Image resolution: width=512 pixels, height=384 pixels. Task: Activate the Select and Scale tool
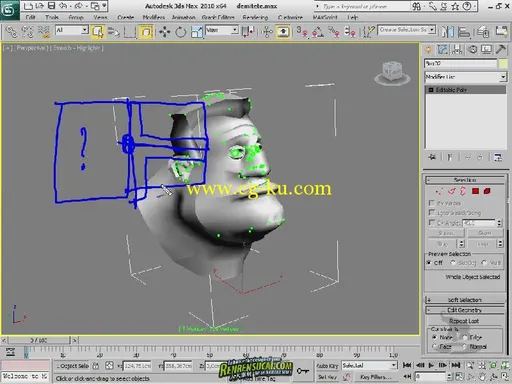[x=197, y=32]
